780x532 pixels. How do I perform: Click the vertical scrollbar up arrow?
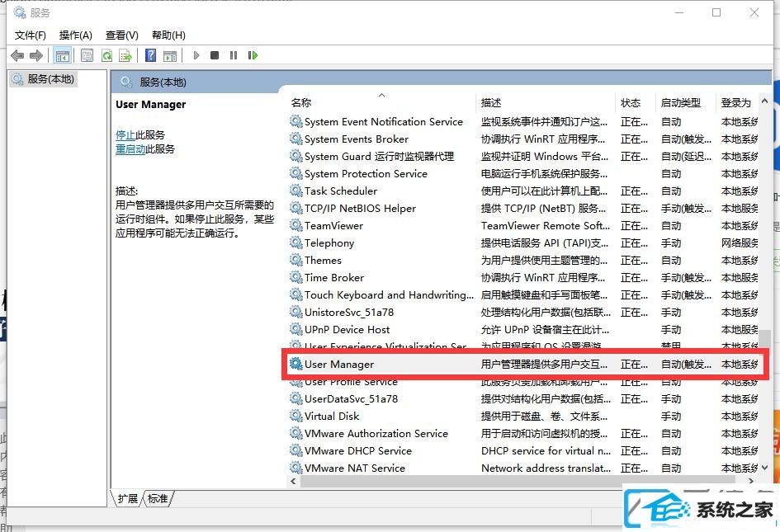tap(764, 101)
